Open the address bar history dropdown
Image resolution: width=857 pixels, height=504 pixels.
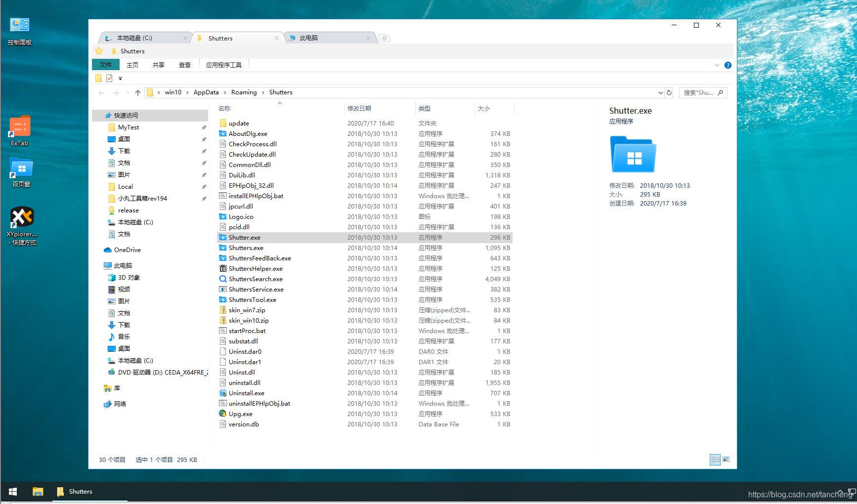pyautogui.click(x=661, y=92)
